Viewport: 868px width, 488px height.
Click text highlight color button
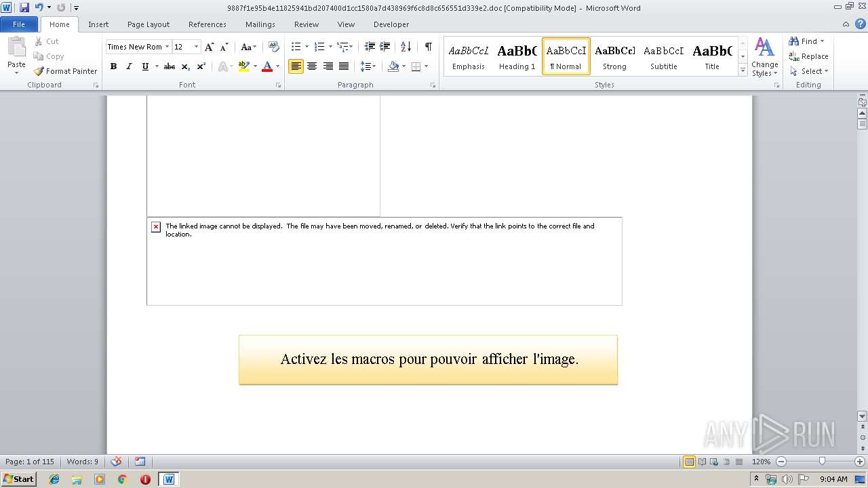tap(244, 66)
